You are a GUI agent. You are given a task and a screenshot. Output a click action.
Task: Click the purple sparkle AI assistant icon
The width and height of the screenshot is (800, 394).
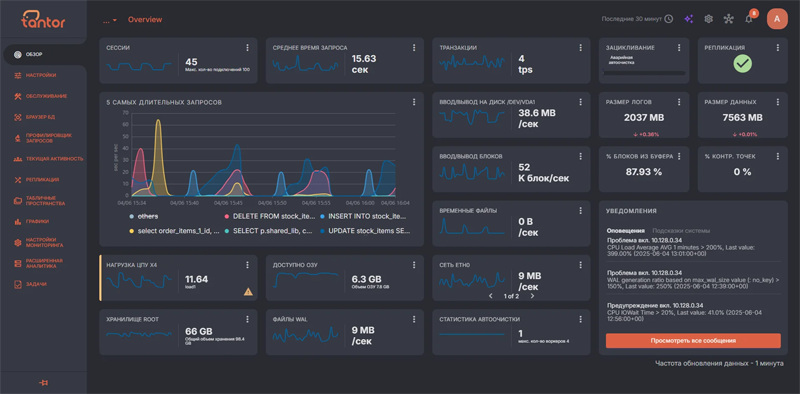[x=689, y=19]
